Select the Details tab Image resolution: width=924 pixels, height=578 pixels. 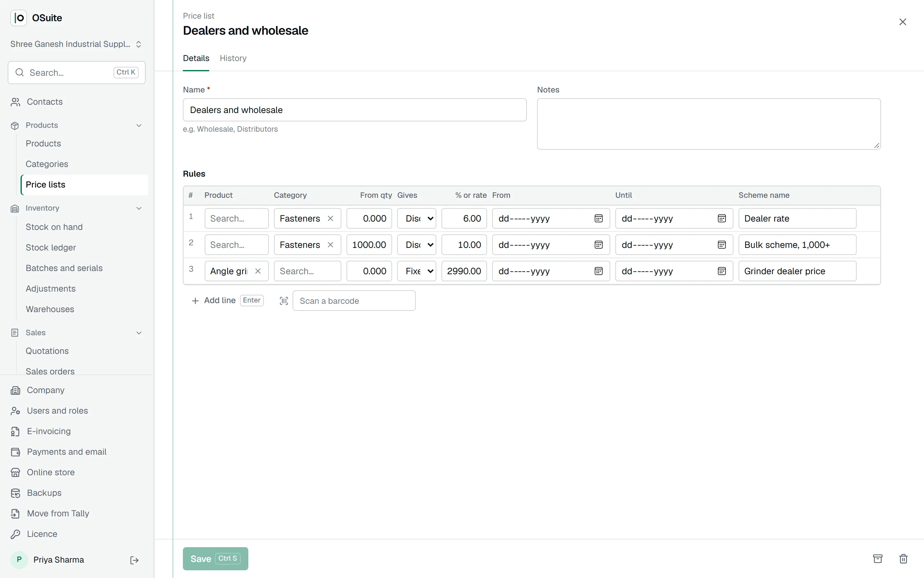[x=196, y=58]
